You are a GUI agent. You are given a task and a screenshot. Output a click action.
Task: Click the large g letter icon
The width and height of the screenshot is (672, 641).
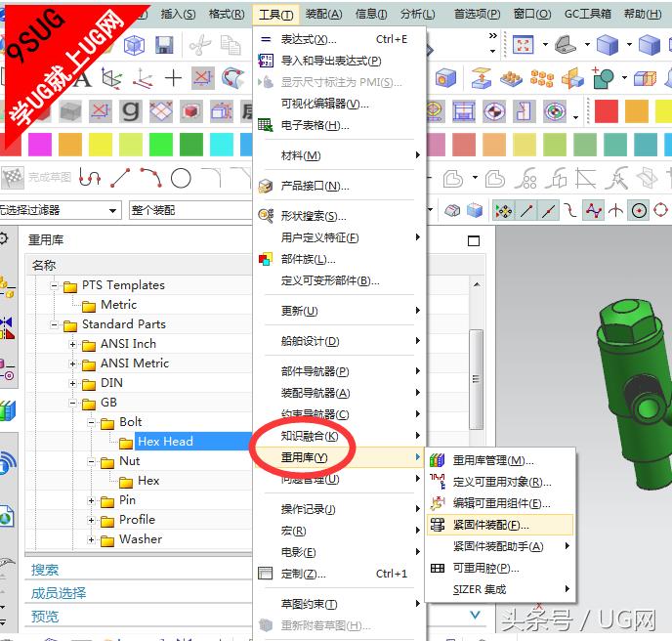pyautogui.click(x=130, y=111)
